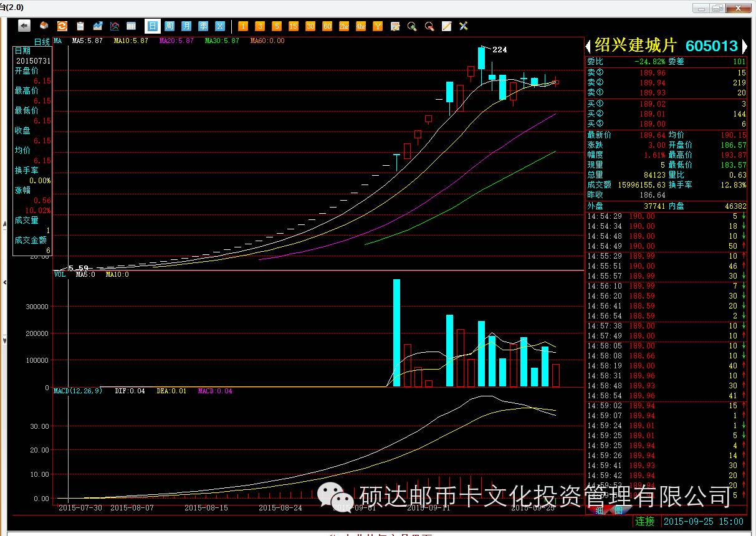Screen dimensions: 756x536
Task: Select the 15-minute period icon
Action: pos(294,26)
